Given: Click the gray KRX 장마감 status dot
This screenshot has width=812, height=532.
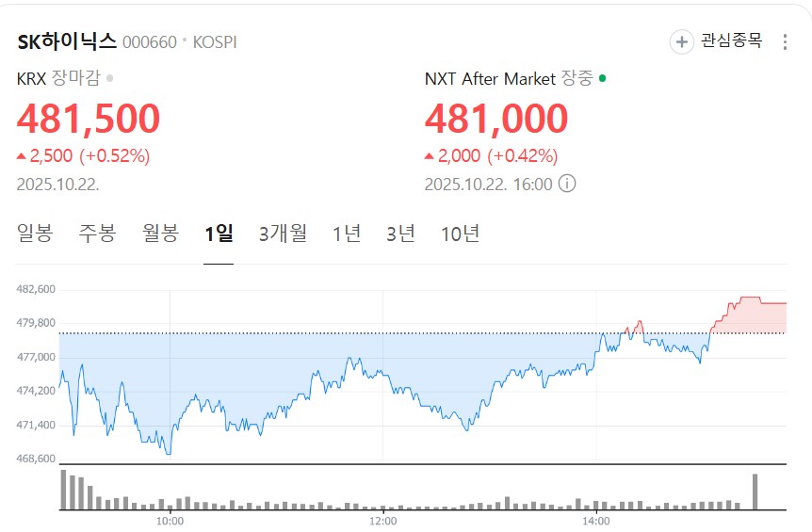Looking at the screenshot, I should (110, 79).
